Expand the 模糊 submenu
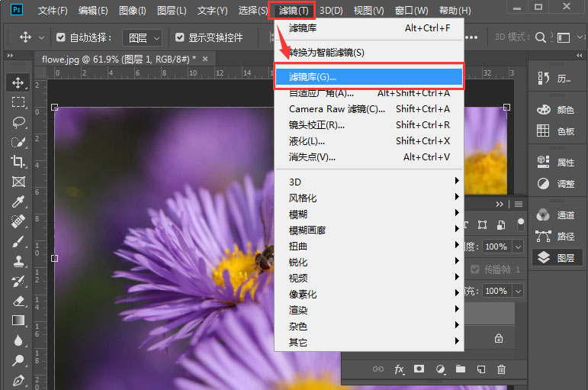The image size is (588, 390). click(x=369, y=214)
